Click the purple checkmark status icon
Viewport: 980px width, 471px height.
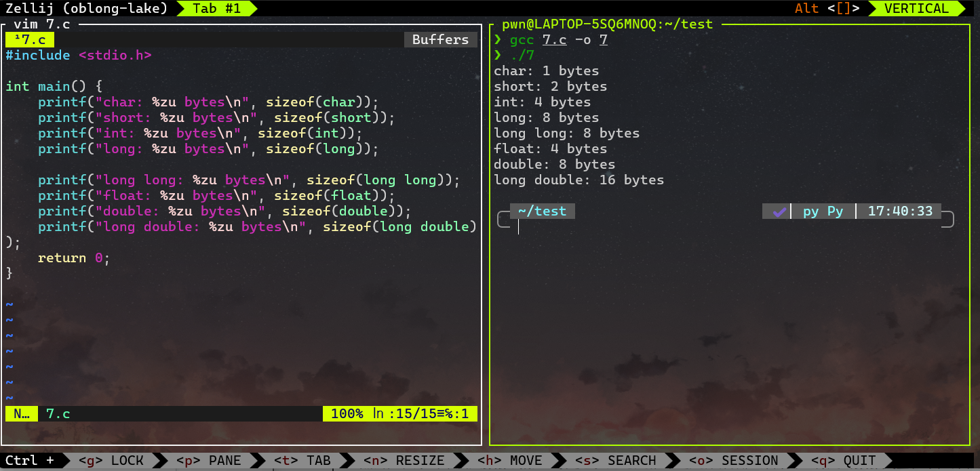[779, 211]
